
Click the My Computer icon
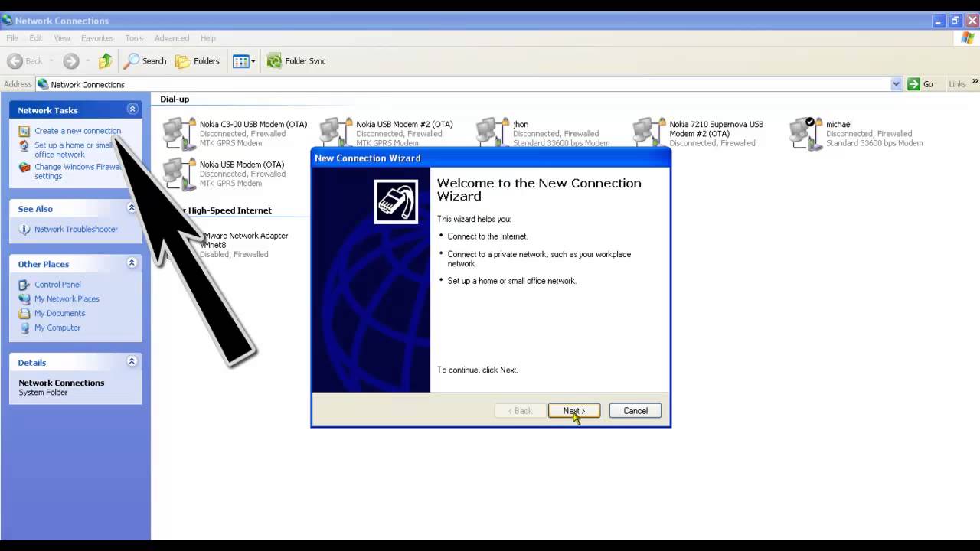point(24,328)
